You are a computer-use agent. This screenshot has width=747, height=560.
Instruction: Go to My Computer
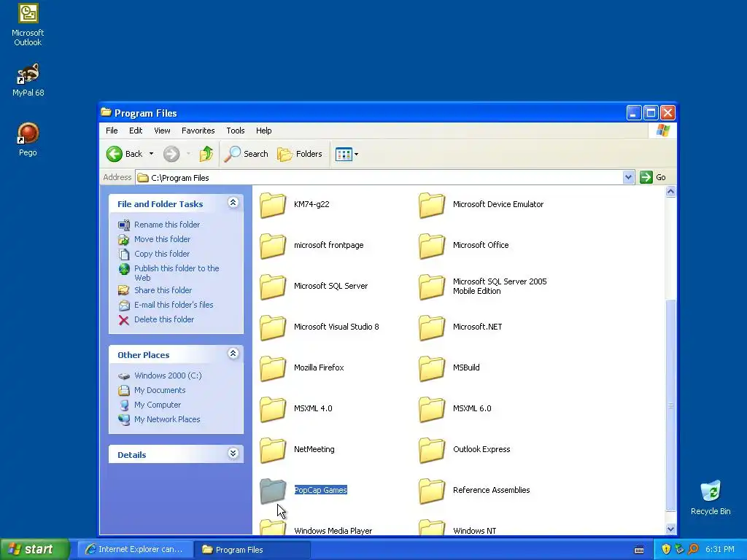point(158,405)
